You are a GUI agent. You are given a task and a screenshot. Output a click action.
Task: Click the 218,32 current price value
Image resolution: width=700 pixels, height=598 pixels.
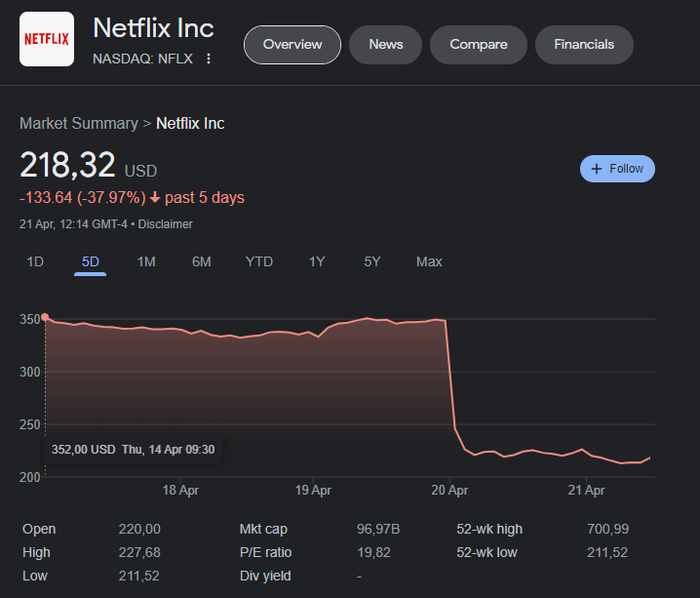coord(67,165)
